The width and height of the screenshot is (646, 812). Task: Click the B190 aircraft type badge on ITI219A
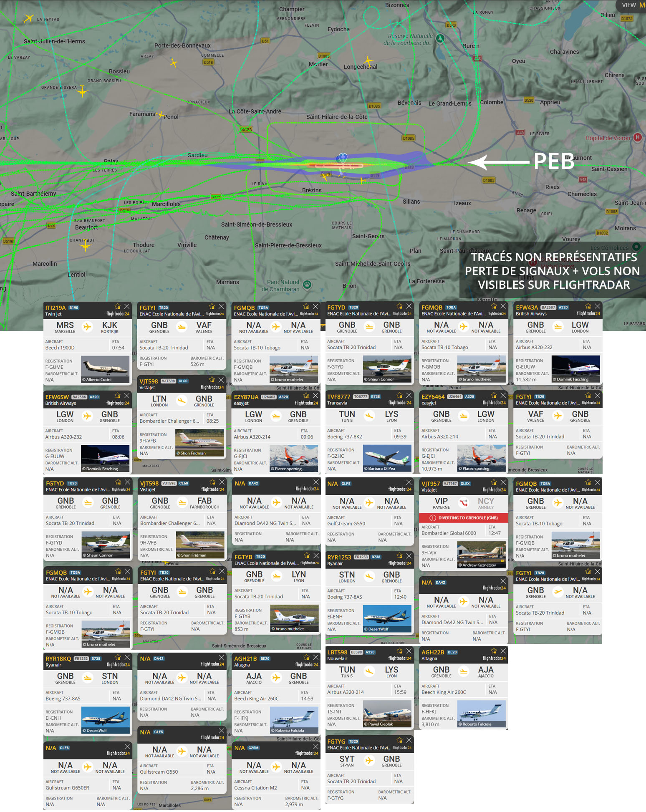[x=74, y=308]
